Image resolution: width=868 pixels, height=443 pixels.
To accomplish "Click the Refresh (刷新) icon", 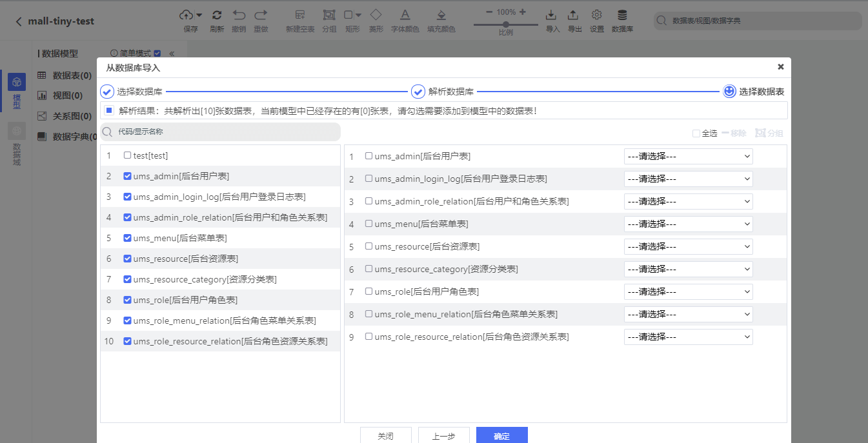I will 217,15.
